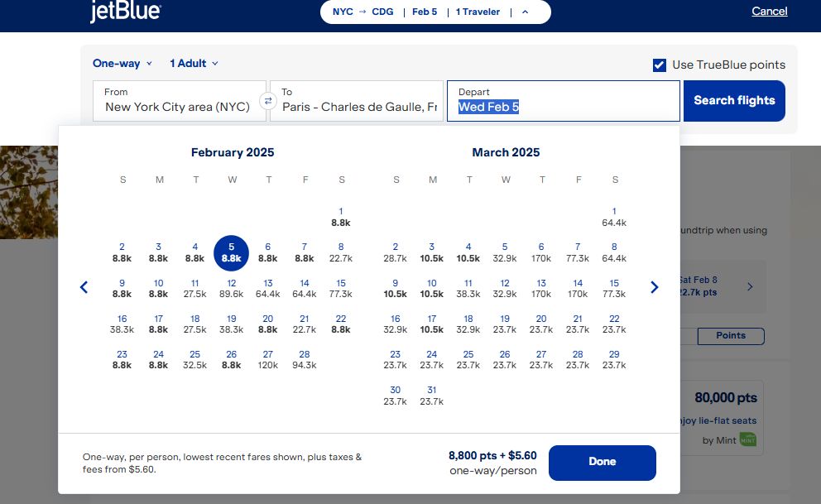Switch to the Points tab
The width and height of the screenshot is (821, 504).
click(730, 336)
